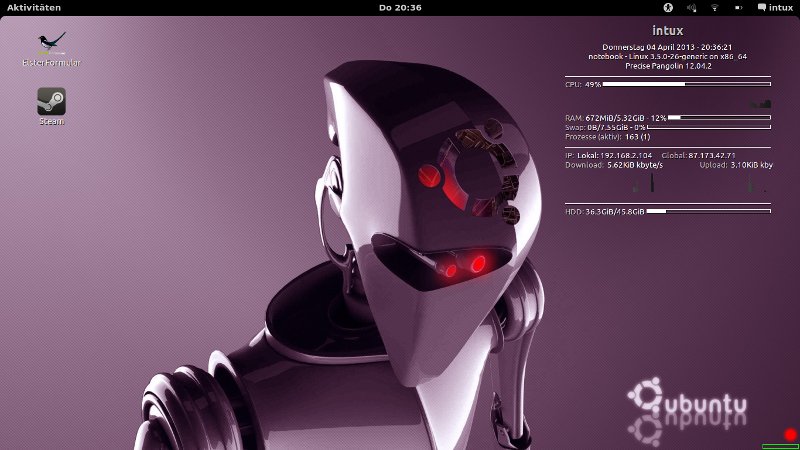Click the intux Conky title

point(667,31)
